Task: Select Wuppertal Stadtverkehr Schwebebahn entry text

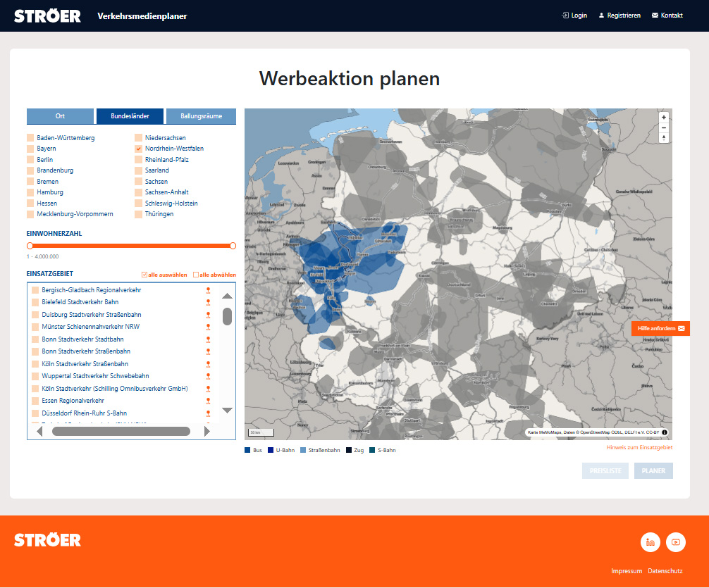Action: click(95, 376)
